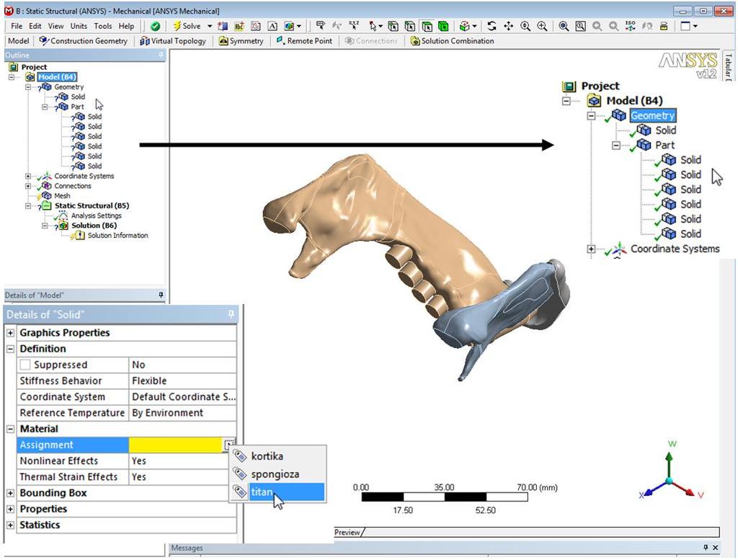The height and width of the screenshot is (560, 738).
Task: Expand the Connections tree node
Action: (28, 186)
